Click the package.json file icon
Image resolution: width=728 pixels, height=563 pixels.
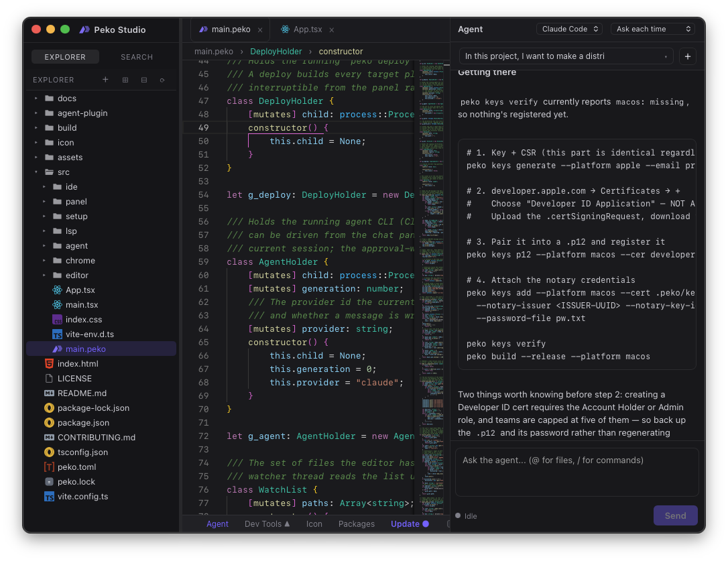[49, 423]
